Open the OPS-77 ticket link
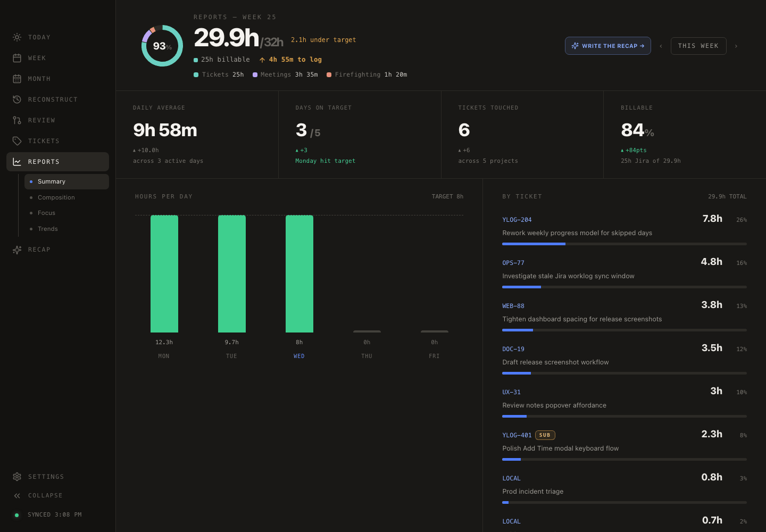This screenshot has width=766, height=532. point(513,263)
